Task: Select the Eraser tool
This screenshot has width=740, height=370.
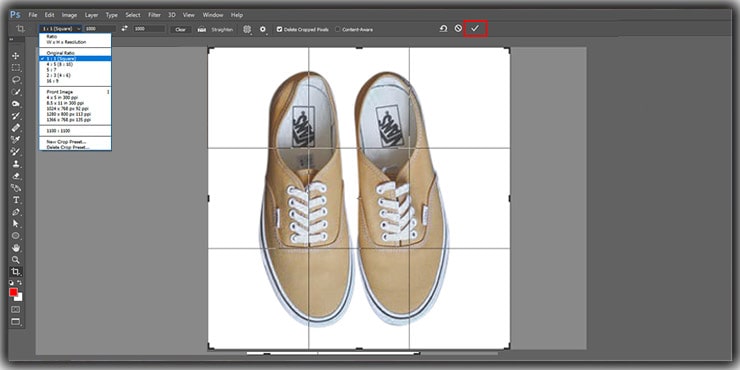Action: tap(16, 176)
